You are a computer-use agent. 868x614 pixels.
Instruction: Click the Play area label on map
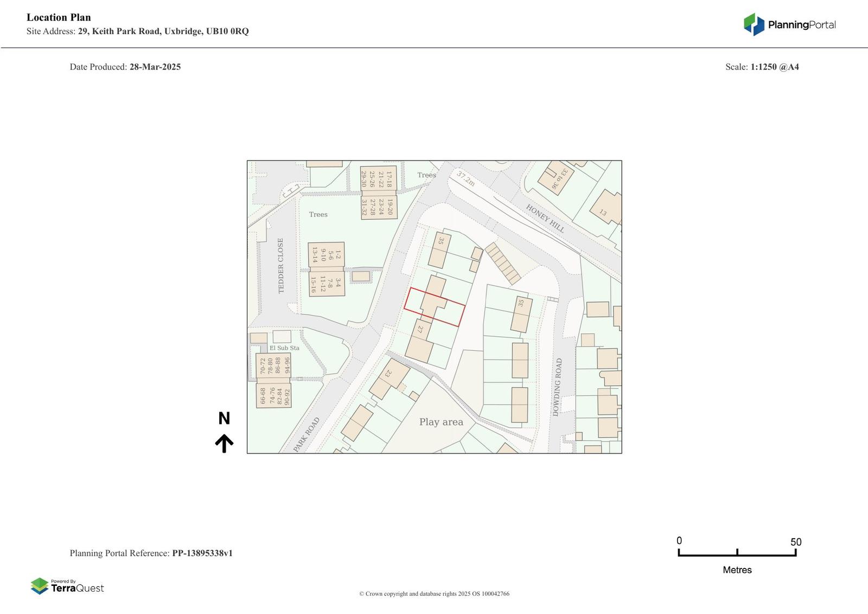pyautogui.click(x=441, y=422)
